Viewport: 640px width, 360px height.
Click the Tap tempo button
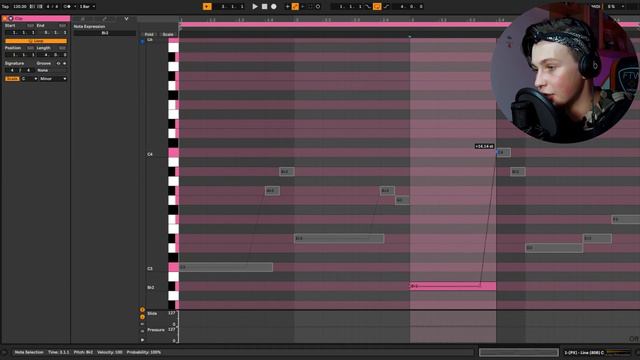click(x=5, y=7)
